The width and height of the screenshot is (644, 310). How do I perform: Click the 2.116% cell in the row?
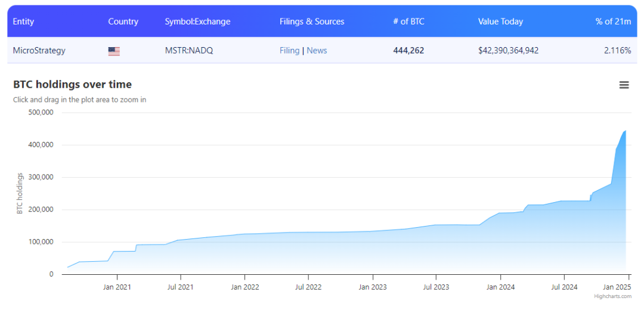[617, 51]
